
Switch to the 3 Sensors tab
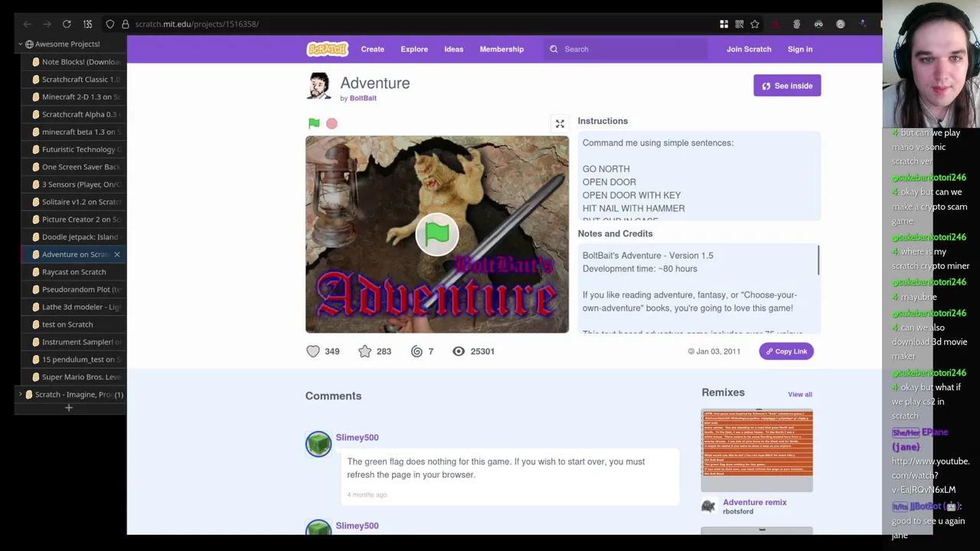tap(74, 184)
